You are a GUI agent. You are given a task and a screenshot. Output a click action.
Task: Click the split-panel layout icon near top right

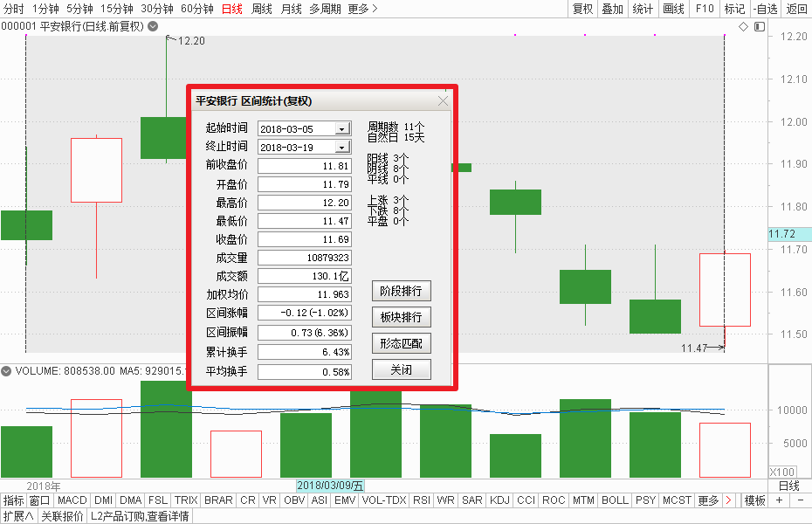click(x=759, y=27)
